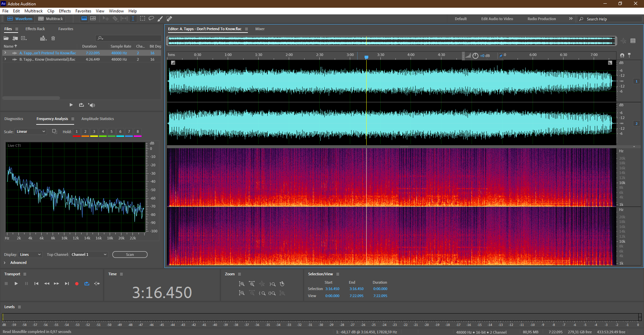
Task: Zoom in amplitude icon
Action: click(x=241, y=284)
